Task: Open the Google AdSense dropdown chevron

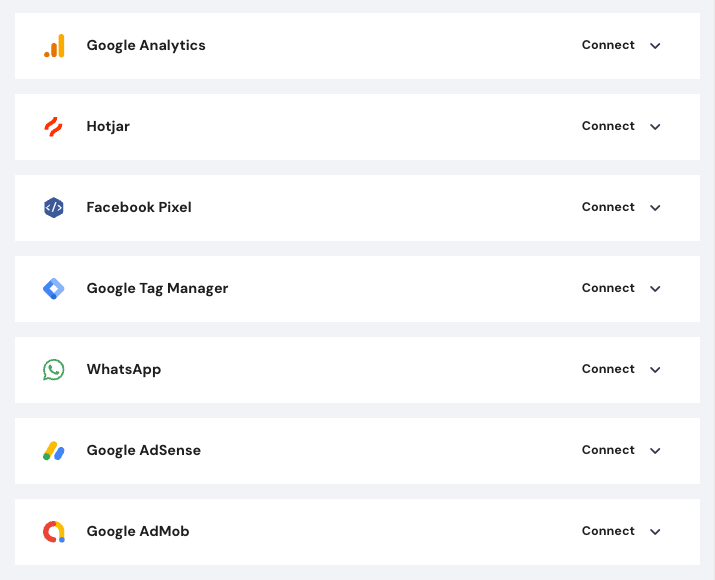Action: [x=655, y=451]
